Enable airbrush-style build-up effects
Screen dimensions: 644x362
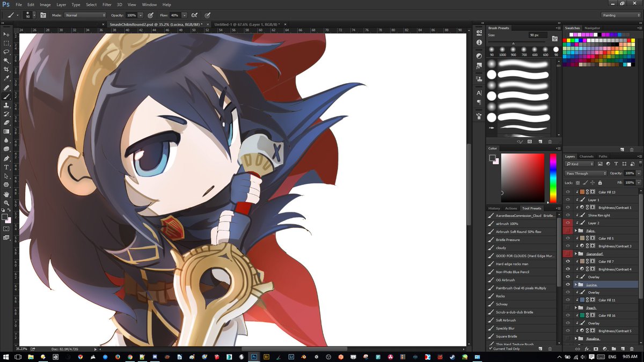(x=194, y=15)
